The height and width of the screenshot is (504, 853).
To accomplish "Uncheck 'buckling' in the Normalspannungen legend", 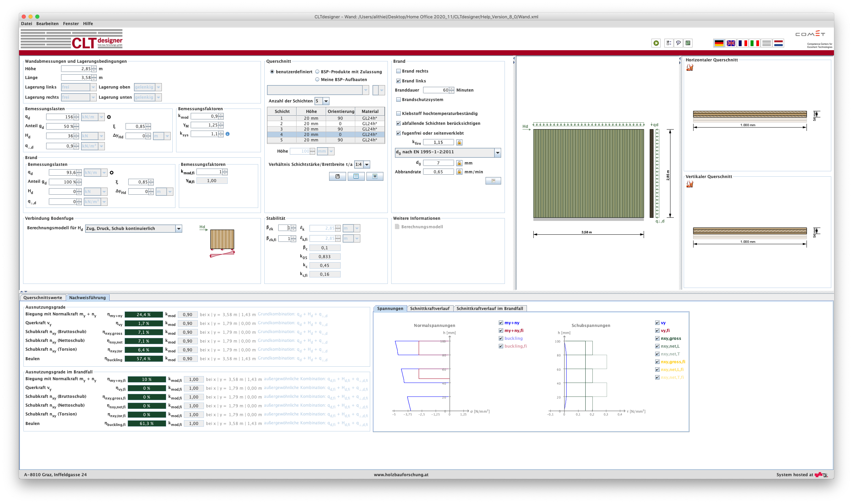I will pos(500,338).
